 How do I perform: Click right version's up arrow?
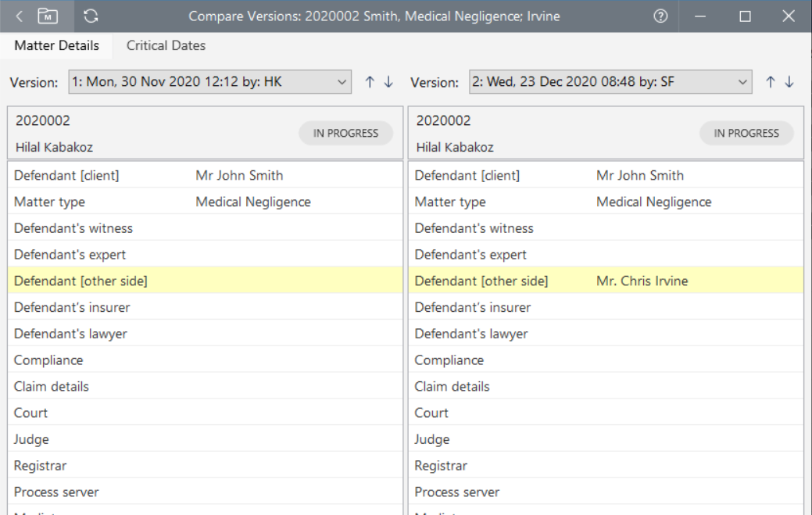770,82
